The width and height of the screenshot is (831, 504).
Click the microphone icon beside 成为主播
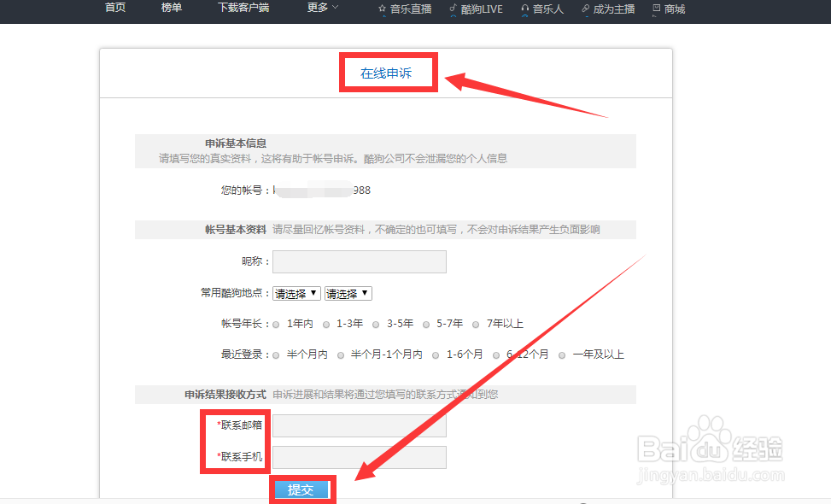tap(586, 9)
